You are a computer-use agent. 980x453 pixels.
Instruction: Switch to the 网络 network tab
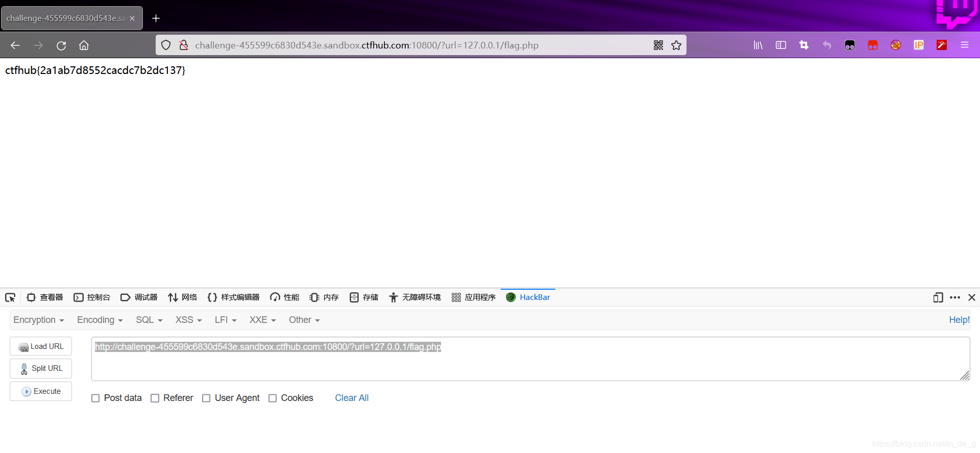(x=182, y=297)
